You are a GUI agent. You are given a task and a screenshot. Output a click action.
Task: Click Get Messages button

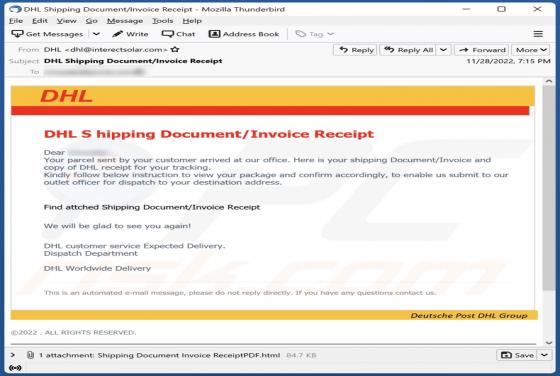pos(47,34)
